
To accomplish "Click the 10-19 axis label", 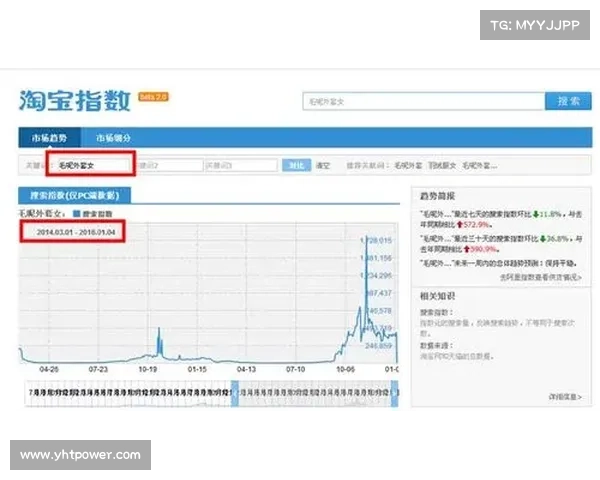I will pos(148,369).
